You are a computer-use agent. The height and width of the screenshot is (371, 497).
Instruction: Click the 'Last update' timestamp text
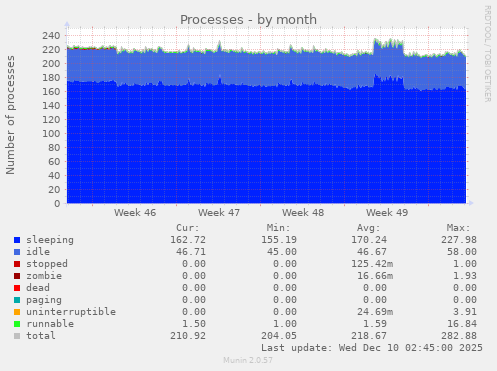(372, 348)
